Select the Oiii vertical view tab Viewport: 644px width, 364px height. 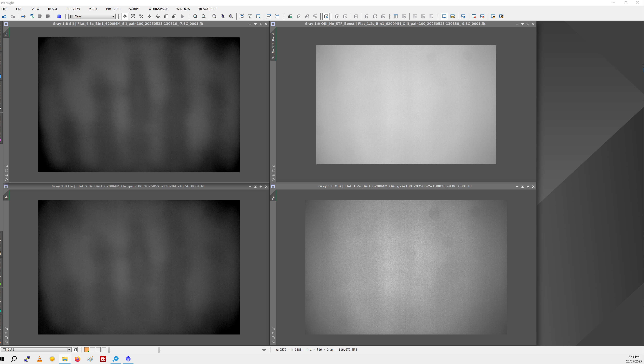coord(273,196)
